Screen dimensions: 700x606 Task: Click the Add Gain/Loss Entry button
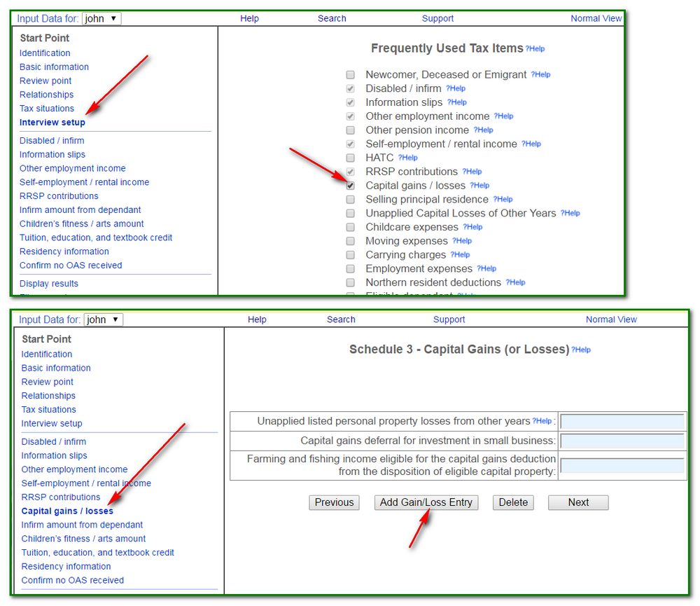426,502
